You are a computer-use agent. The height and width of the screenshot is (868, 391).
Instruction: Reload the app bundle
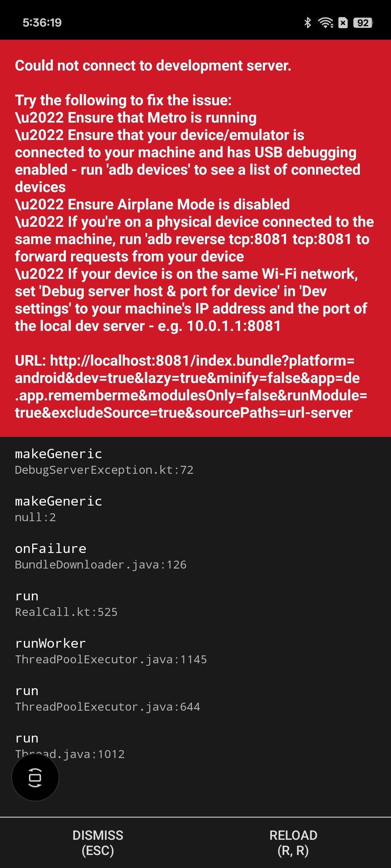293,843
